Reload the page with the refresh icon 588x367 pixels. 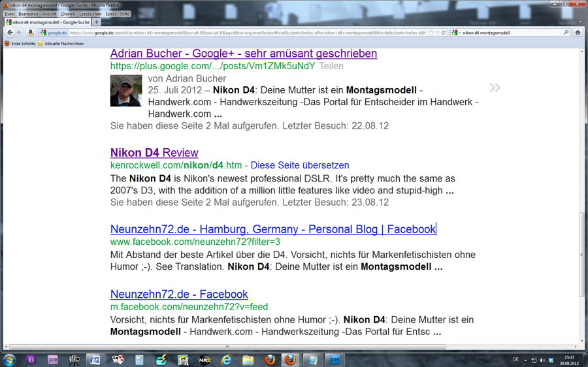point(443,33)
